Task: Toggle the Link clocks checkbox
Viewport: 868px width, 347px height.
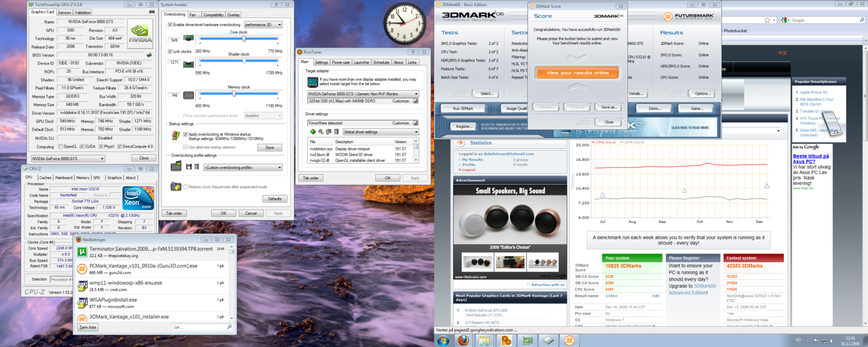Action: click(170, 51)
